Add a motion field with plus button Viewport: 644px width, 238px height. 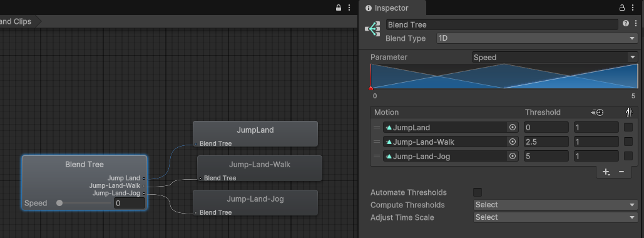coord(606,172)
